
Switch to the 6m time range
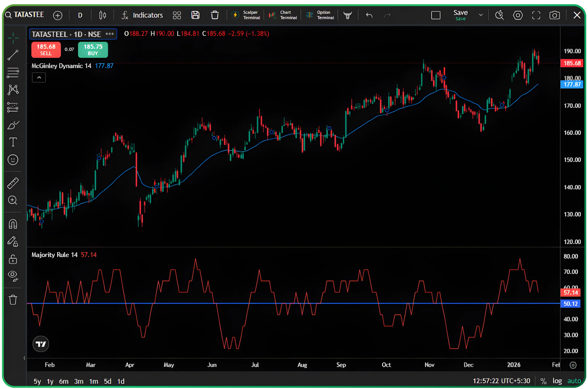[x=64, y=381]
